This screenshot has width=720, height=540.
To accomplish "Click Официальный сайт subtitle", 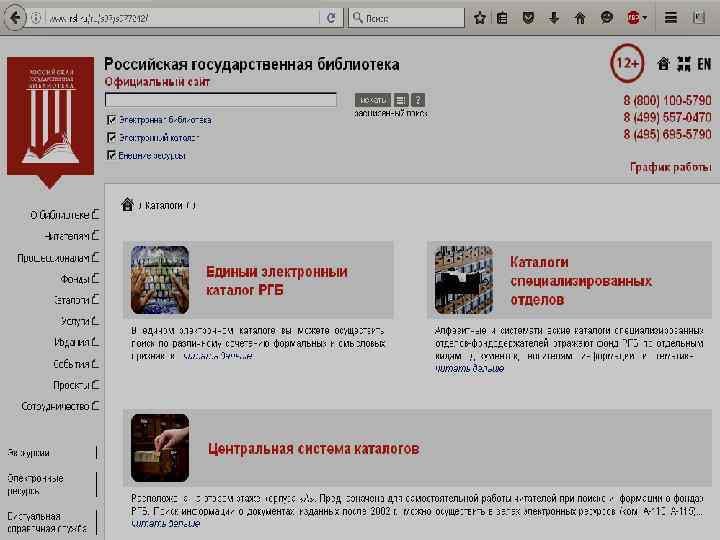I will pos(157,82).
